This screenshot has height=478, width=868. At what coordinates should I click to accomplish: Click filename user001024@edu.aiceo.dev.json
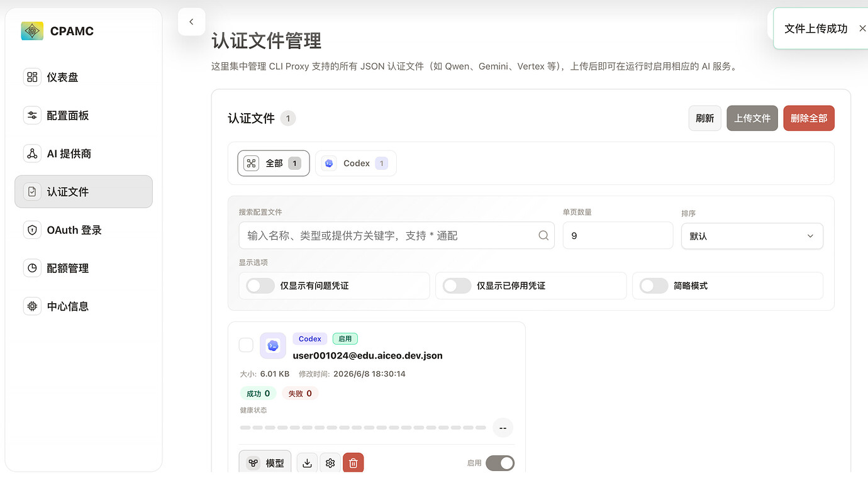click(x=367, y=355)
